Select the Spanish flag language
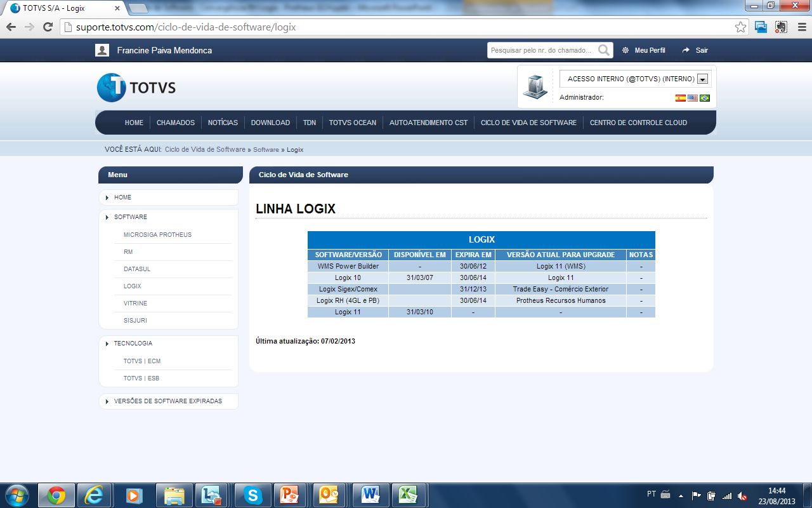The height and width of the screenshot is (508, 812). (x=681, y=98)
